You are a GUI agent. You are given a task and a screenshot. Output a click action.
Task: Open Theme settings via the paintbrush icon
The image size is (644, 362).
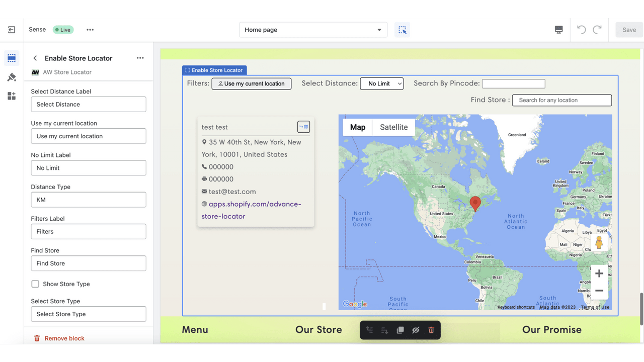[x=11, y=76]
